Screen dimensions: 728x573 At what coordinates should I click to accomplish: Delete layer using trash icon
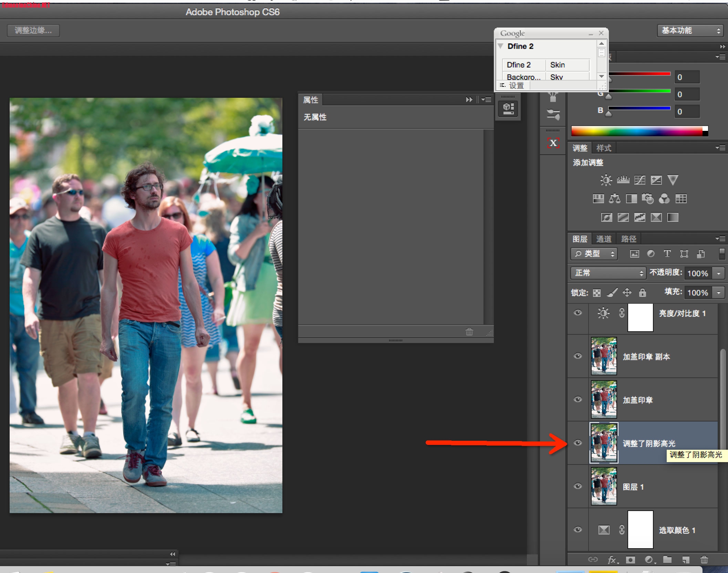click(704, 560)
